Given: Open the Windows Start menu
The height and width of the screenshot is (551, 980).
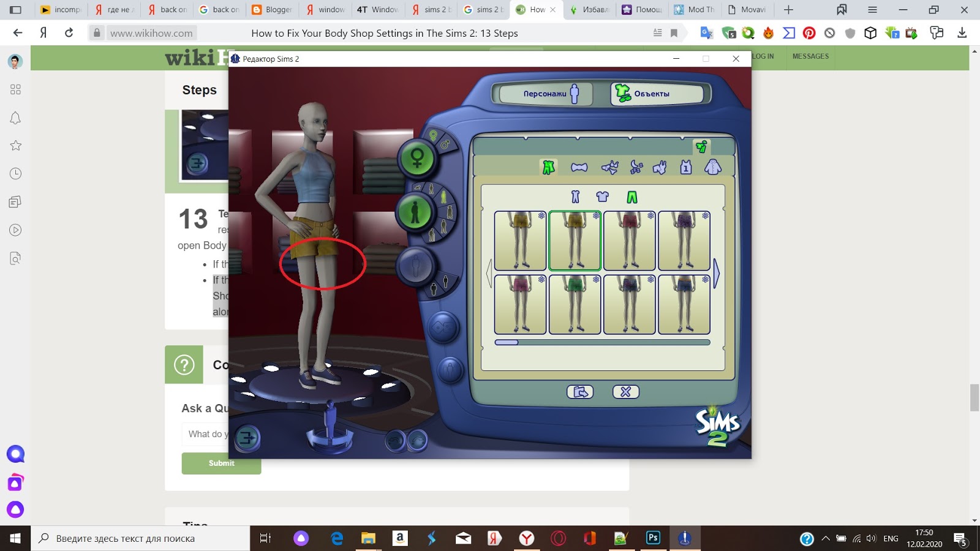Looking at the screenshot, I should pyautogui.click(x=15, y=538).
